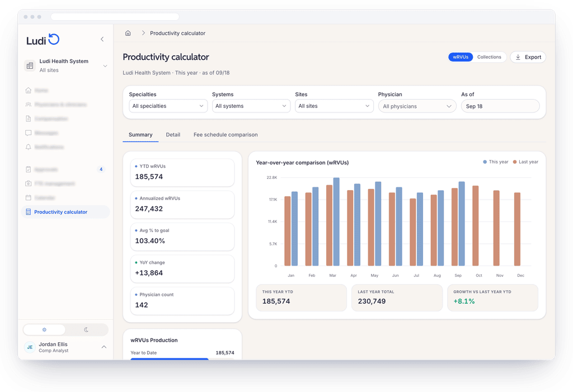The height and width of the screenshot is (392, 573).
Task: Click the As of Sep 18 date field
Action: pyautogui.click(x=500, y=106)
